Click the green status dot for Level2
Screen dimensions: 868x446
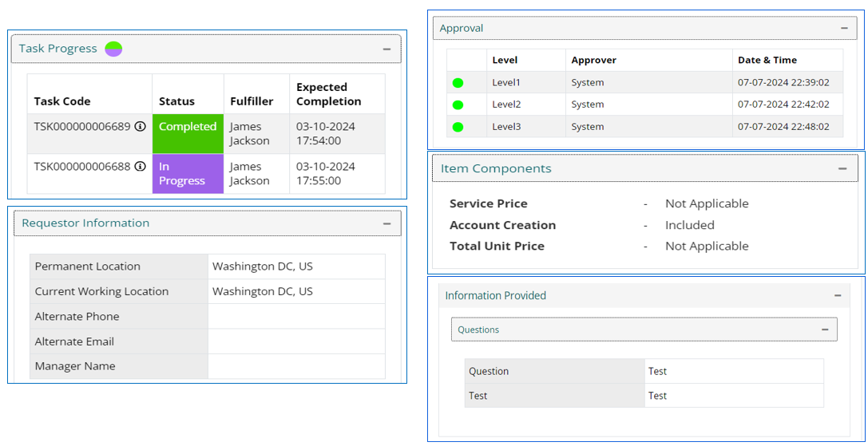[458, 105]
